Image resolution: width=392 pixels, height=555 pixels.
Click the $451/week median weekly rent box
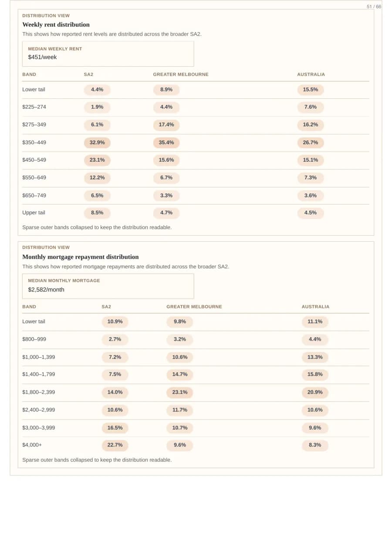[108, 54]
